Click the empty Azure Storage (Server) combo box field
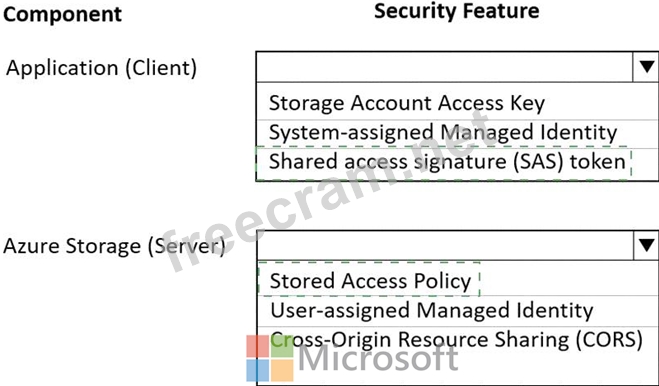The image size is (659, 386). pyautogui.click(x=445, y=245)
